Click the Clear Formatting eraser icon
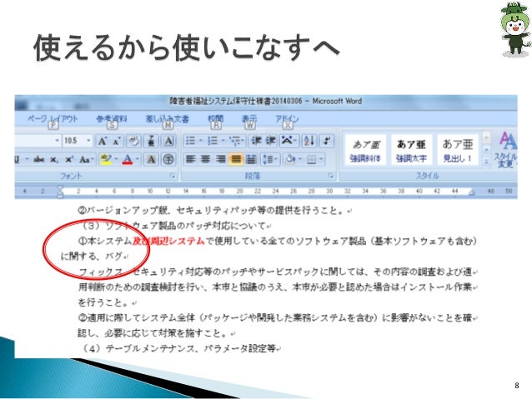Image resolution: width=532 pixels, height=399 pixels. (x=133, y=141)
